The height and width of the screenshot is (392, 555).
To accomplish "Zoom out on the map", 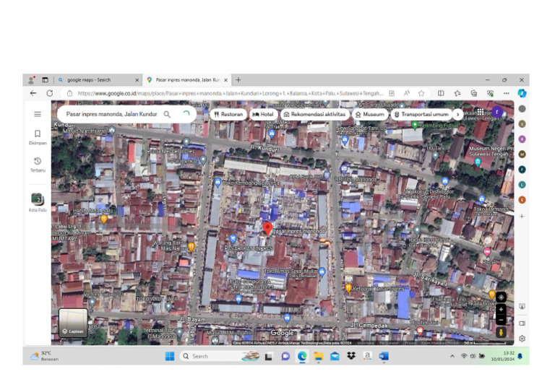I will click(501, 320).
